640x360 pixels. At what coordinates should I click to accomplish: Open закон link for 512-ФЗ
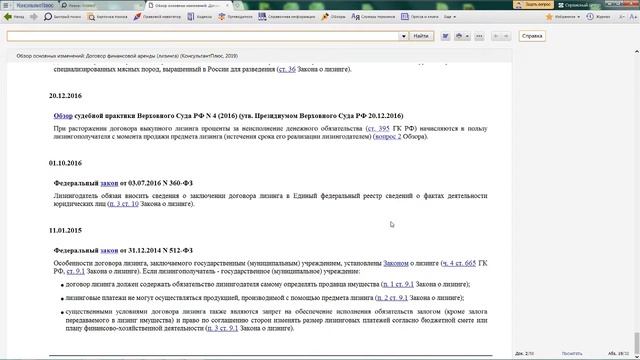click(x=109, y=250)
